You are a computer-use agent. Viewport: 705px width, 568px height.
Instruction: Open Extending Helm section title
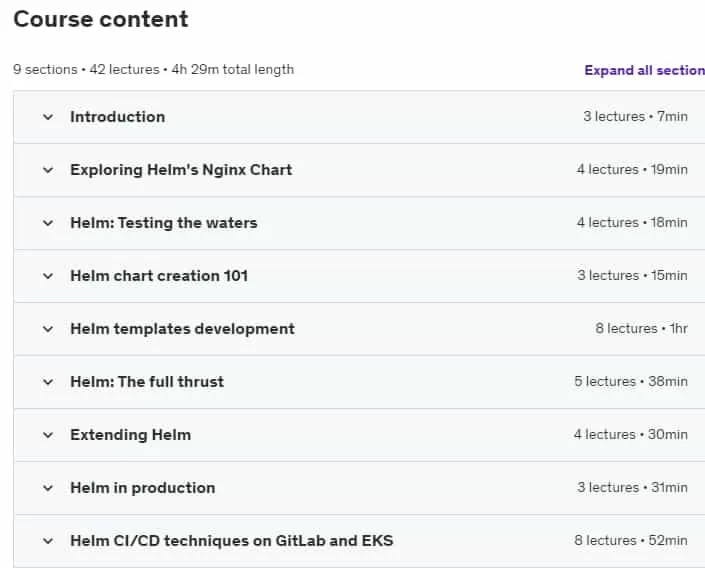(131, 435)
